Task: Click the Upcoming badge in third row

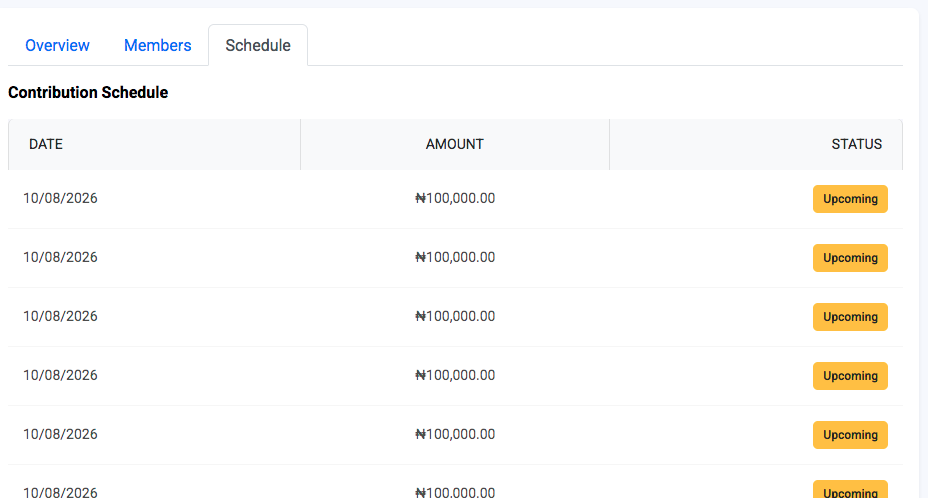Action: tap(850, 317)
